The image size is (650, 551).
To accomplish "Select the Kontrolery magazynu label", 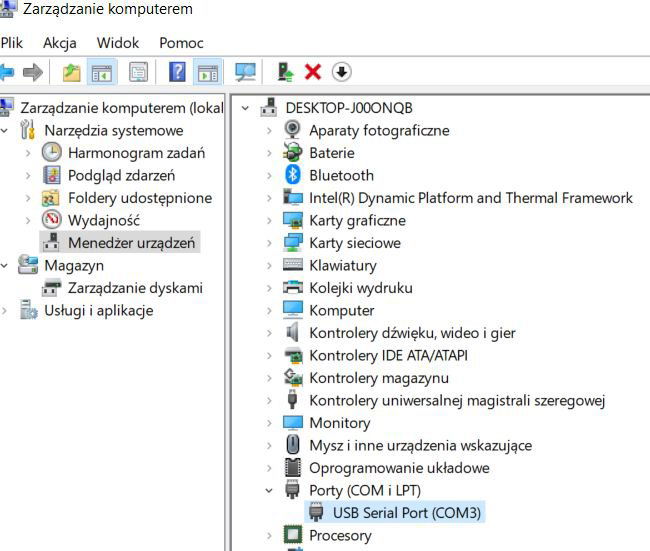I will click(379, 378).
